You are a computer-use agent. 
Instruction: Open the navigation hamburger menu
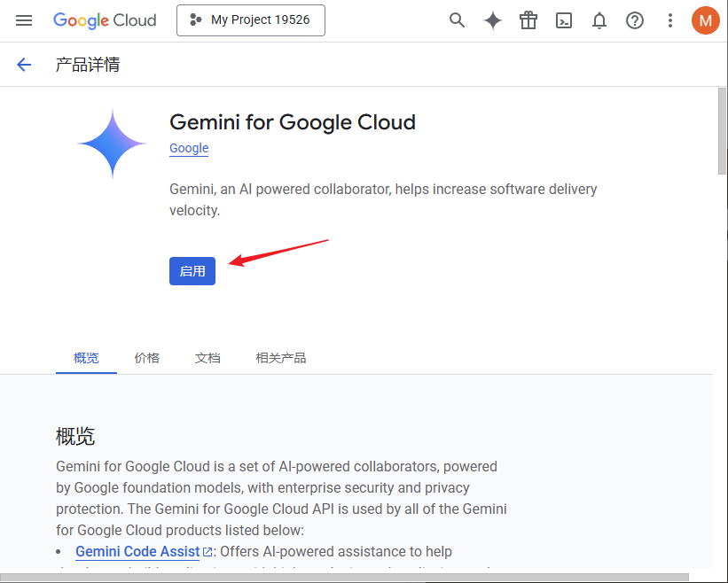click(x=24, y=19)
